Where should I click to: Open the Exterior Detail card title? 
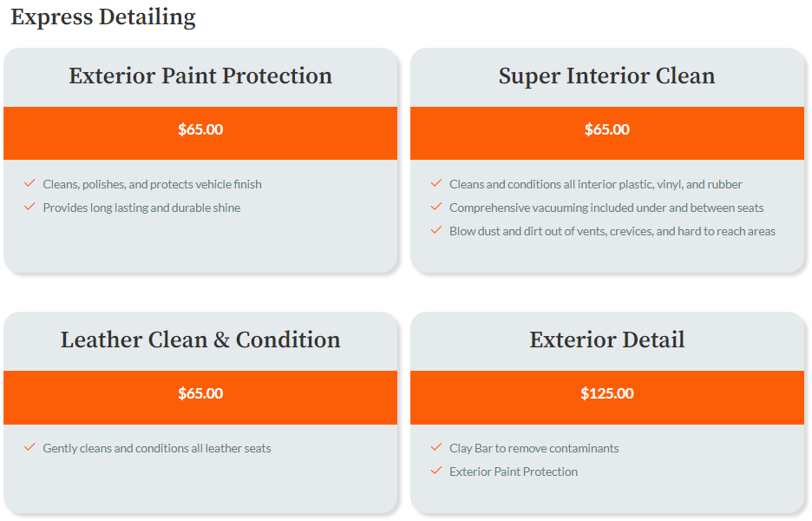pyautogui.click(x=606, y=340)
